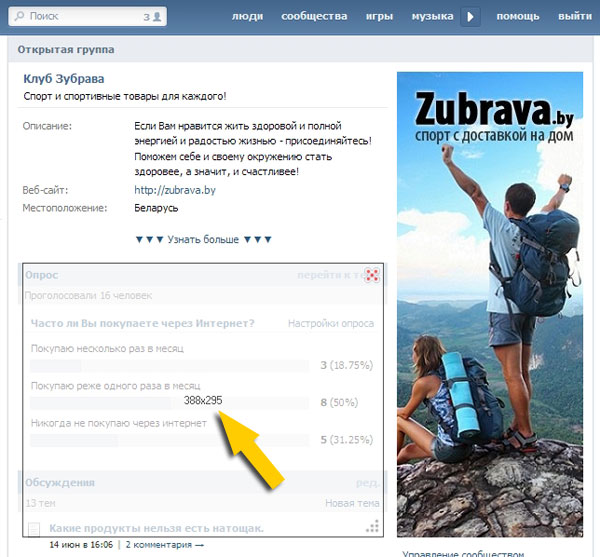
Task: Visit the http://zubrava.by website link
Action: (174, 189)
